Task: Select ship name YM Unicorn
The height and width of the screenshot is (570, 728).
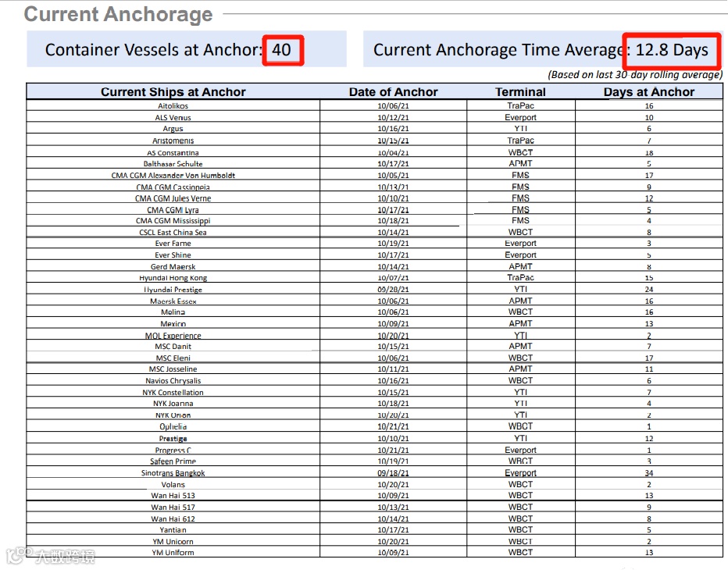Action: (x=173, y=541)
